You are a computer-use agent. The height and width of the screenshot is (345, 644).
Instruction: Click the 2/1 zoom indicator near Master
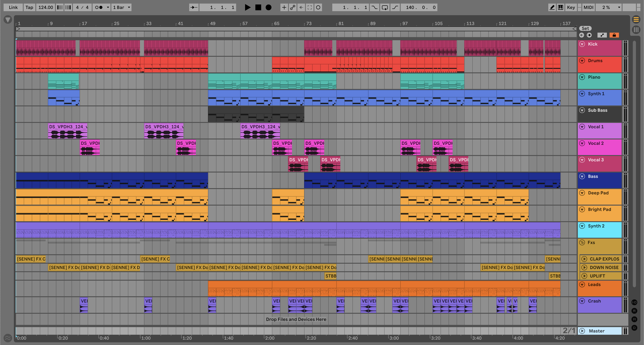pyautogui.click(x=569, y=330)
